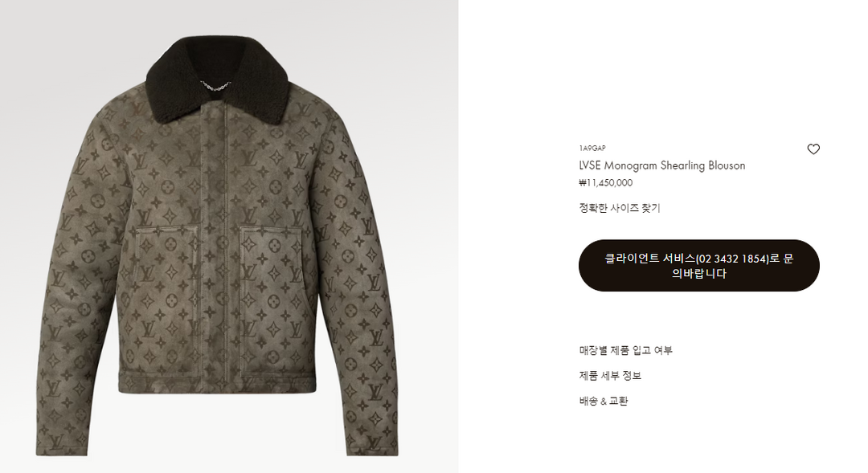Select the LVSE Monogram Shearling Blouson title
The width and height of the screenshot is (868, 473).
(662, 165)
